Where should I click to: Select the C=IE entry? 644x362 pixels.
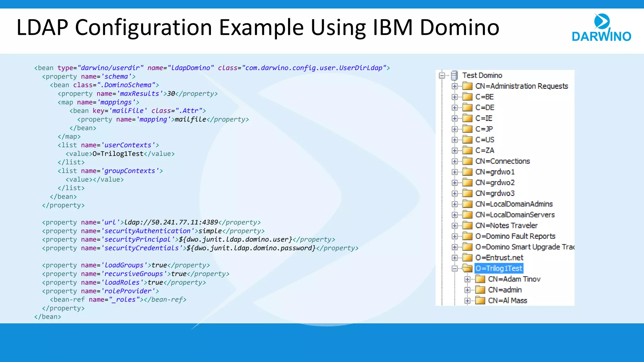(x=484, y=118)
